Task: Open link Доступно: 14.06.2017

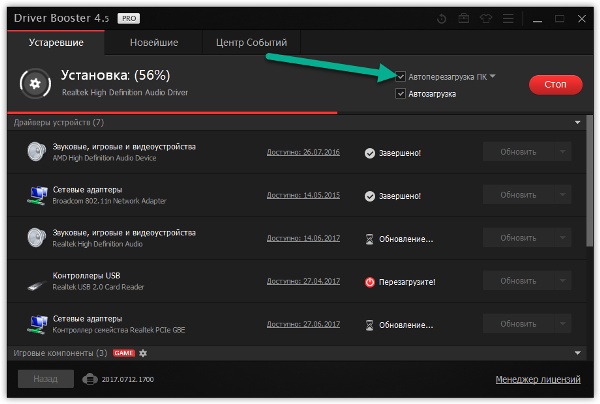Action: (303, 238)
